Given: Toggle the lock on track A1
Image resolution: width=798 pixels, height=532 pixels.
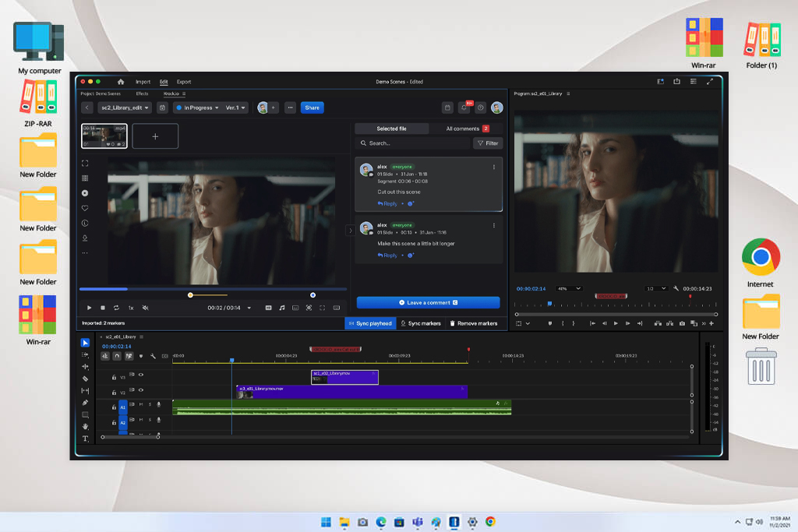Looking at the screenshot, I should click(x=114, y=407).
